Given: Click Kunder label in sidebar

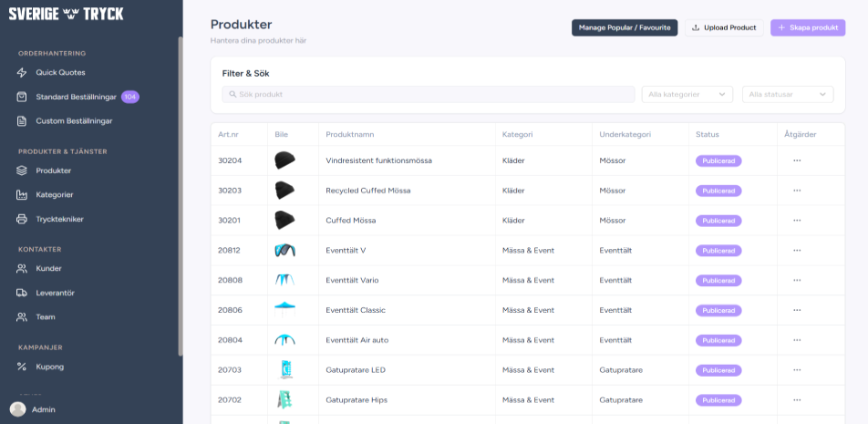Looking at the screenshot, I should pyautogui.click(x=48, y=268).
